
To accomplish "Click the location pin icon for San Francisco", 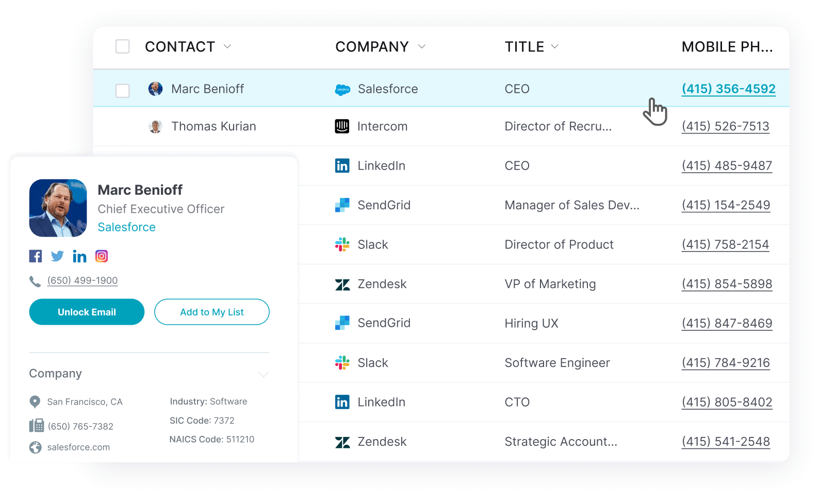I will 35,402.
